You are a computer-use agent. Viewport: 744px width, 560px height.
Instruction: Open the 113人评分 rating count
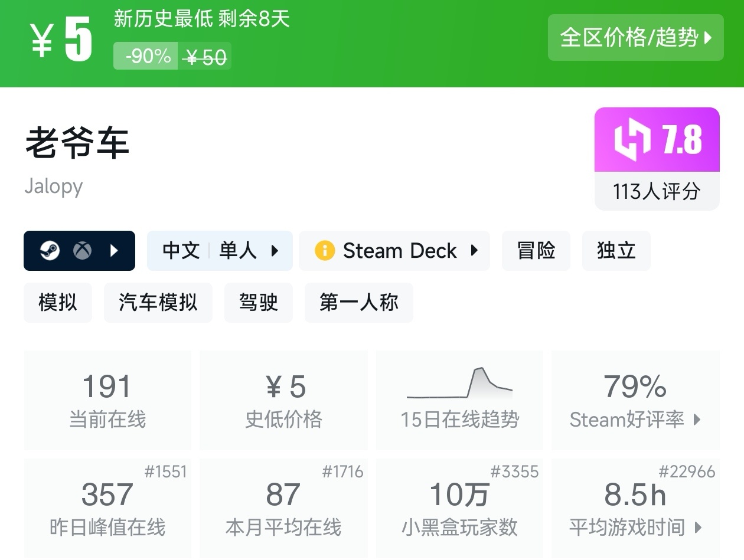pyautogui.click(x=657, y=191)
